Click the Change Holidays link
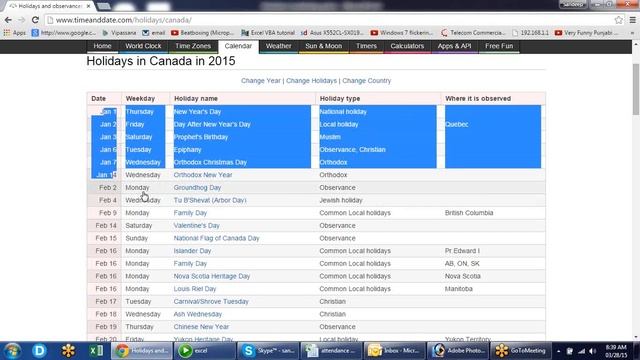 [311, 81]
